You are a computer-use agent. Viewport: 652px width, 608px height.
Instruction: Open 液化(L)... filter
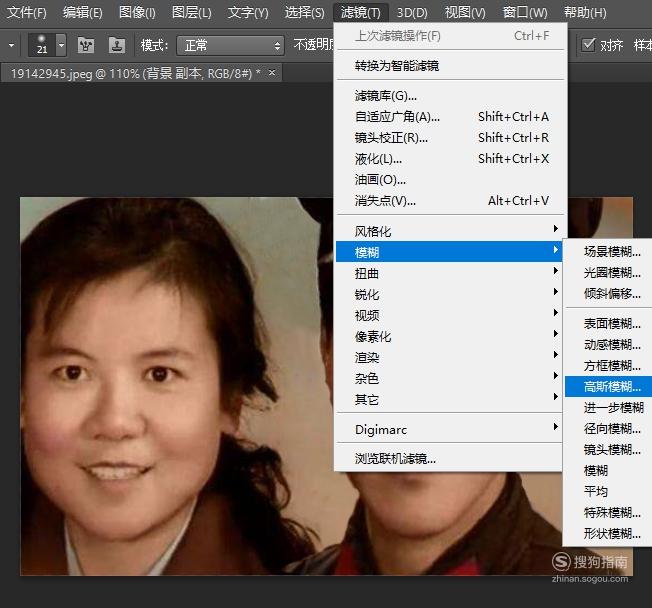point(451,159)
